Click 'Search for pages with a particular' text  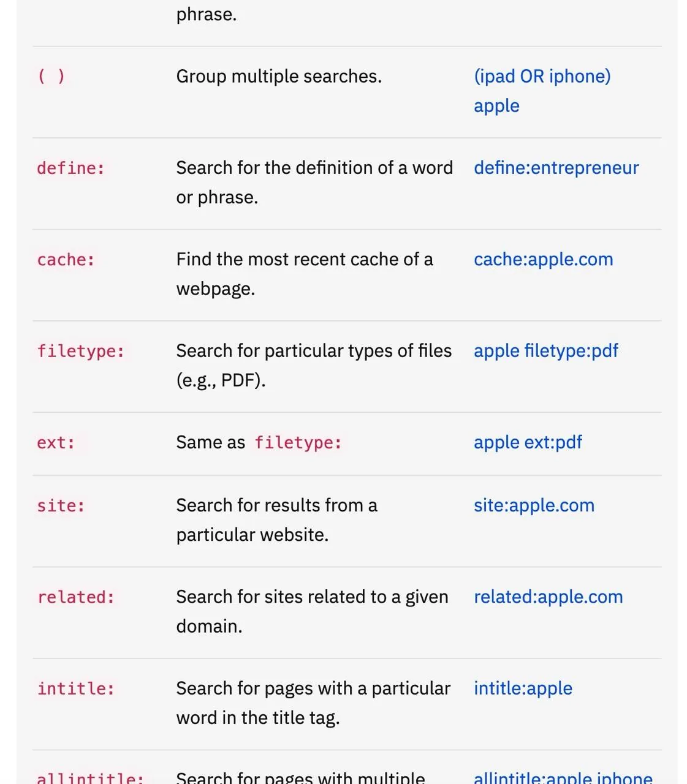click(x=313, y=688)
